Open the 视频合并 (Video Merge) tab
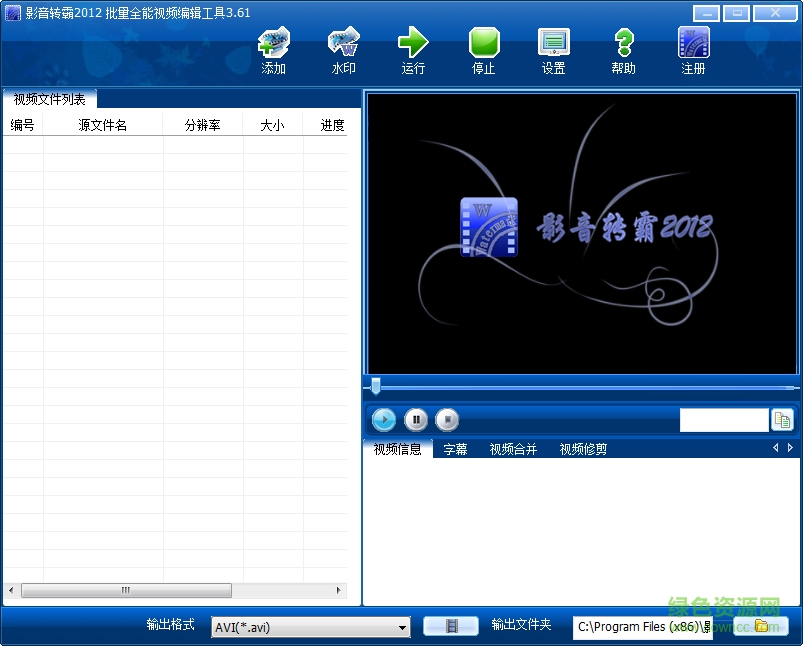The image size is (803, 646). (x=513, y=449)
